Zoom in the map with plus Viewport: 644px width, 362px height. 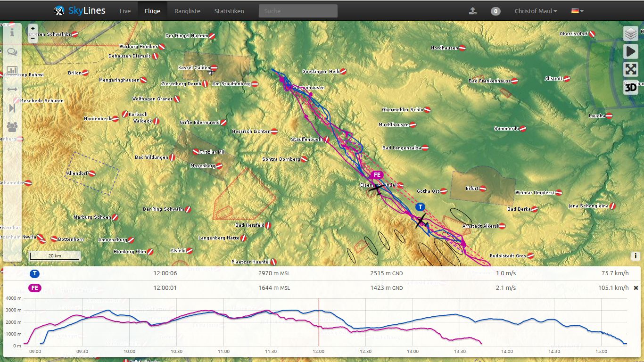(x=33, y=28)
